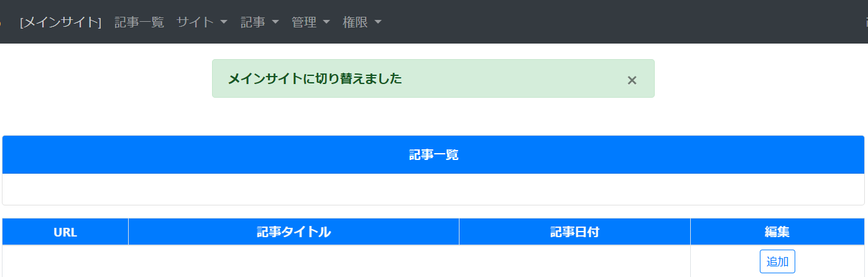Image resolution: width=868 pixels, height=277 pixels.
Task: Select the 記事日付 column header
Action: [x=575, y=232]
